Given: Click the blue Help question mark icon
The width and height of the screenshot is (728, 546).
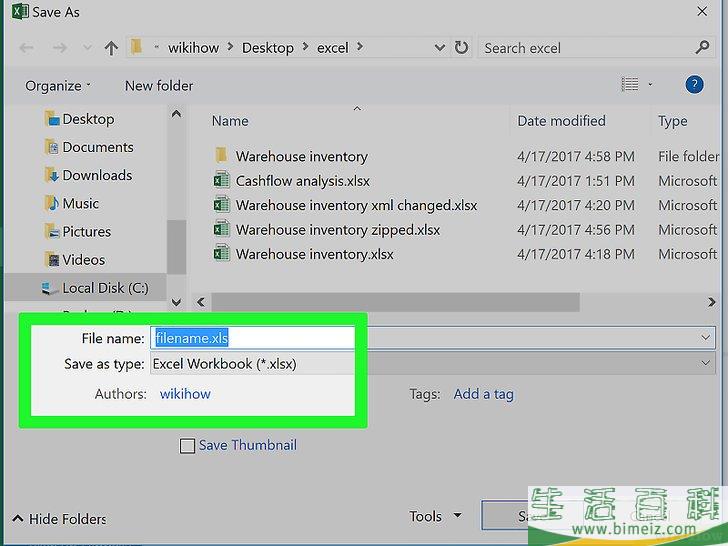Looking at the screenshot, I should coord(694,85).
